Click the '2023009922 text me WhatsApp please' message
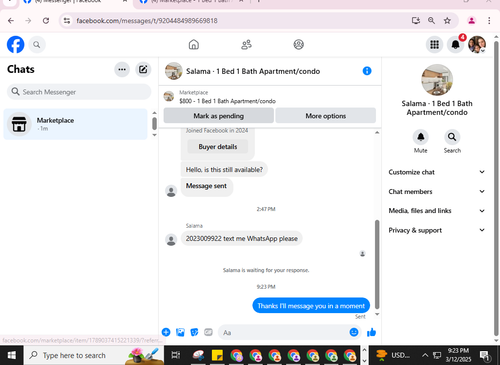Image resolution: width=500 pixels, height=365 pixels. [242, 238]
